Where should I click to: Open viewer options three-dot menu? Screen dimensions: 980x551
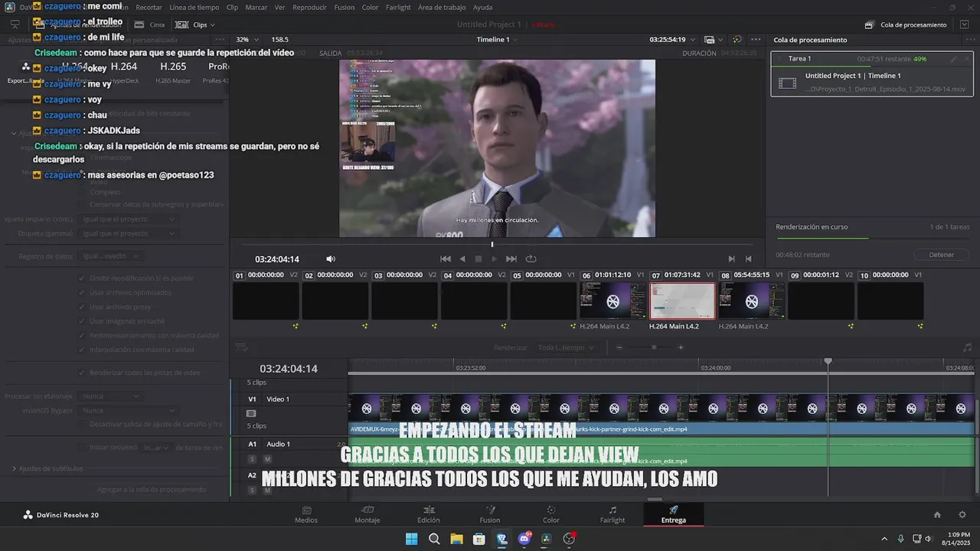pos(756,40)
